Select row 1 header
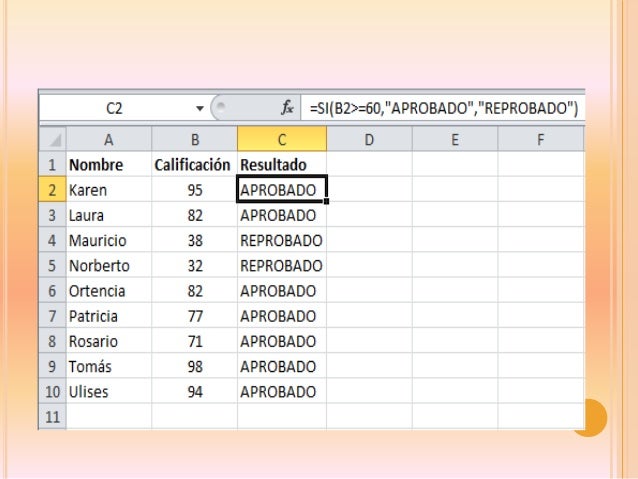Image resolution: width=638 pixels, height=479 pixels. click(x=52, y=164)
